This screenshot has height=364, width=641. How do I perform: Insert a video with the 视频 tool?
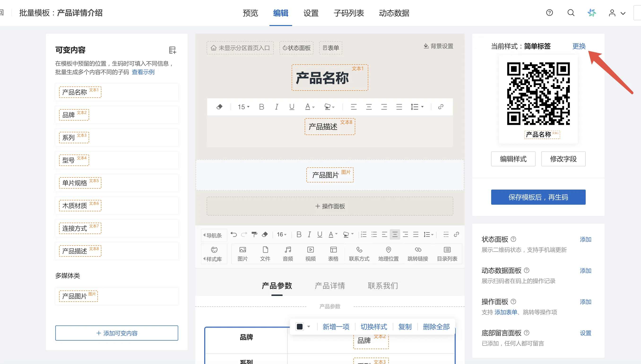pos(311,254)
